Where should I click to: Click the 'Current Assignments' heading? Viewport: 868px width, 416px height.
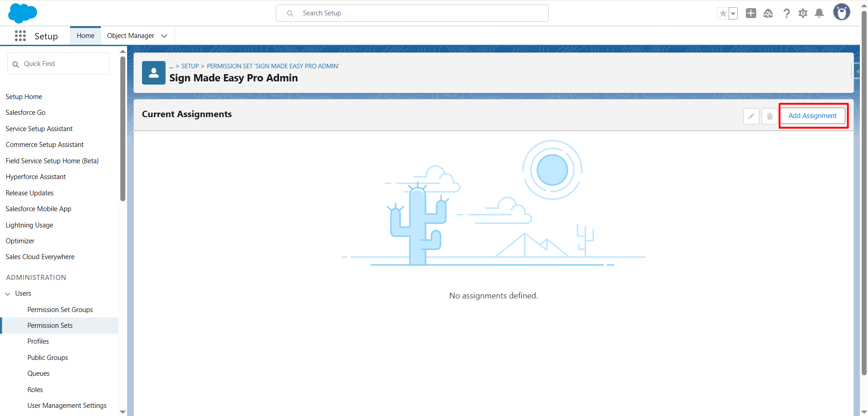187,114
